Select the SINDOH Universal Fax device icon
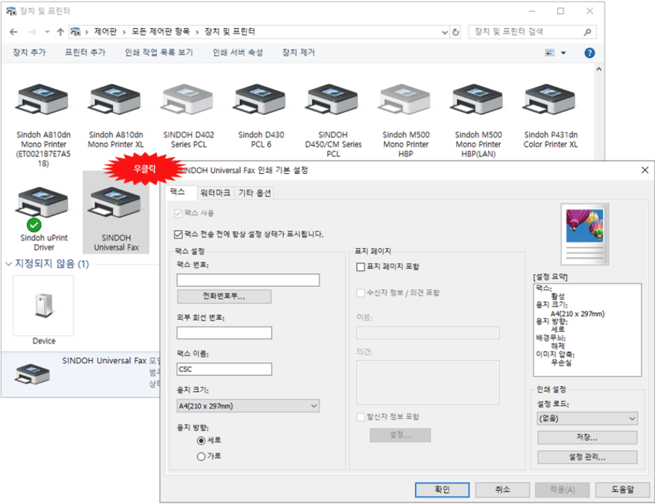This screenshot has width=655, height=504. tap(115, 203)
